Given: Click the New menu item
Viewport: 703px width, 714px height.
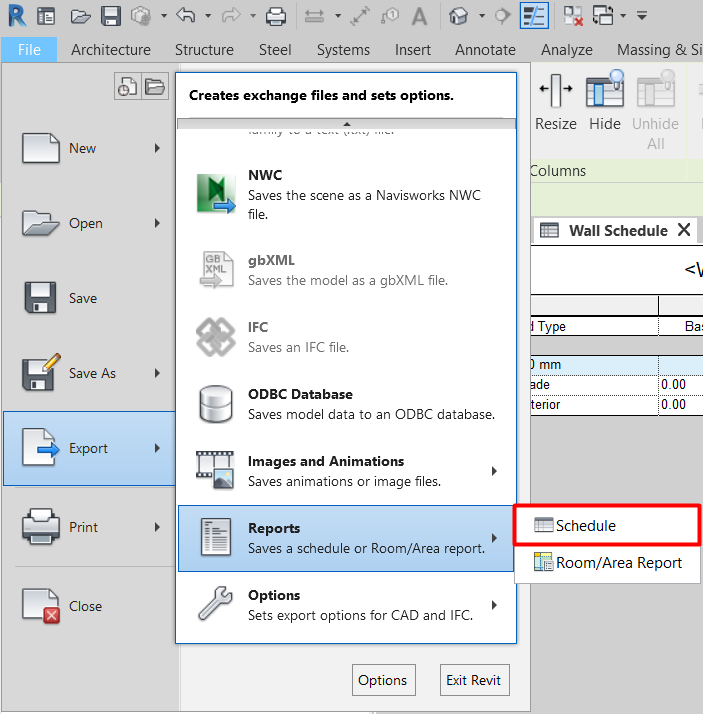Looking at the screenshot, I should tap(89, 148).
